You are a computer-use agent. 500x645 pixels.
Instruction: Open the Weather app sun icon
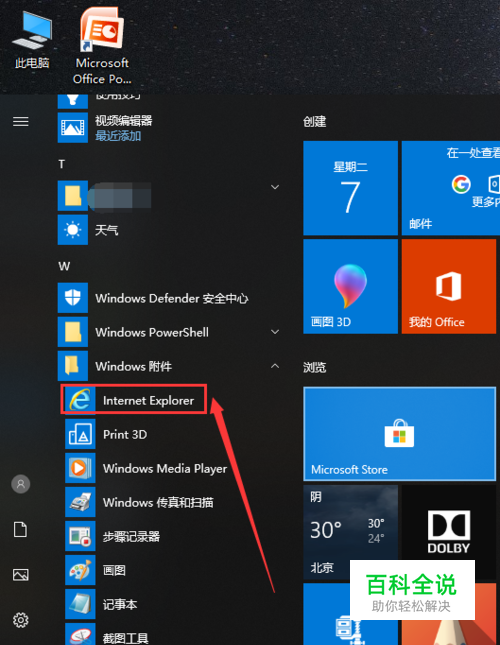[x=73, y=230]
